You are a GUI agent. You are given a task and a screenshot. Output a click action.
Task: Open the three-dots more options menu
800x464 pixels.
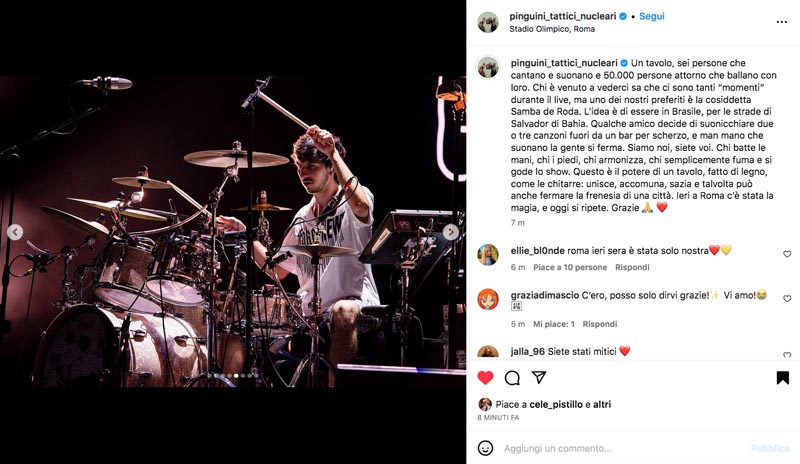pyautogui.click(x=781, y=22)
